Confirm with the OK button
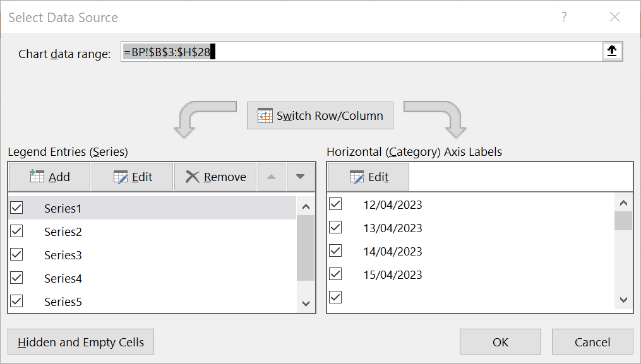 500,342
